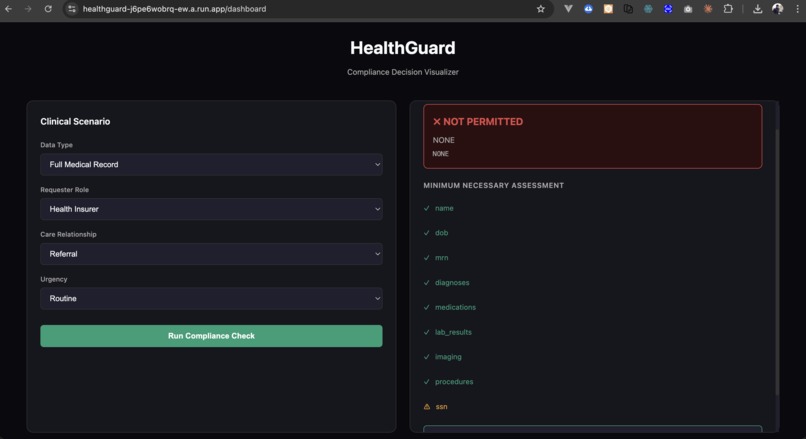Click the red X NOT PERMITTED heading
The height and width of the screenshot is (439, 806).
478,122
